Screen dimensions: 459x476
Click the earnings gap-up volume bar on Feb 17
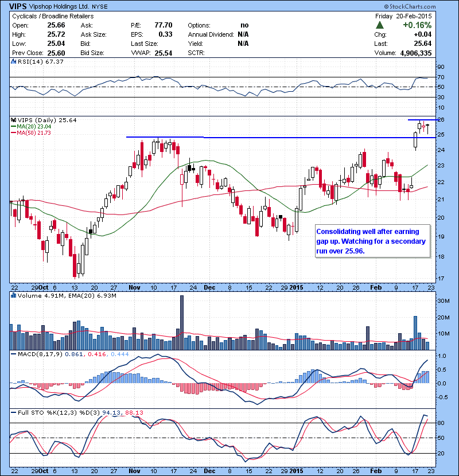415,333
